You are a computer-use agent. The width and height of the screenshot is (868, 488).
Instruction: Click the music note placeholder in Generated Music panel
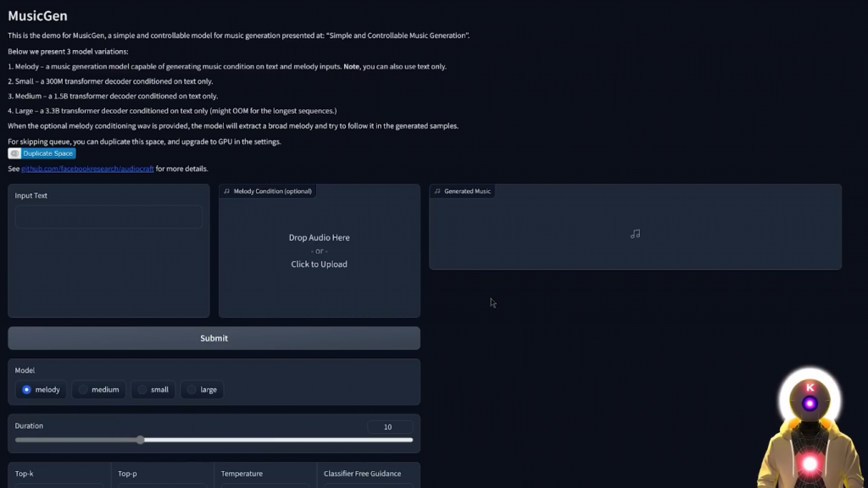pyautogui.click(x=635, y=234)
